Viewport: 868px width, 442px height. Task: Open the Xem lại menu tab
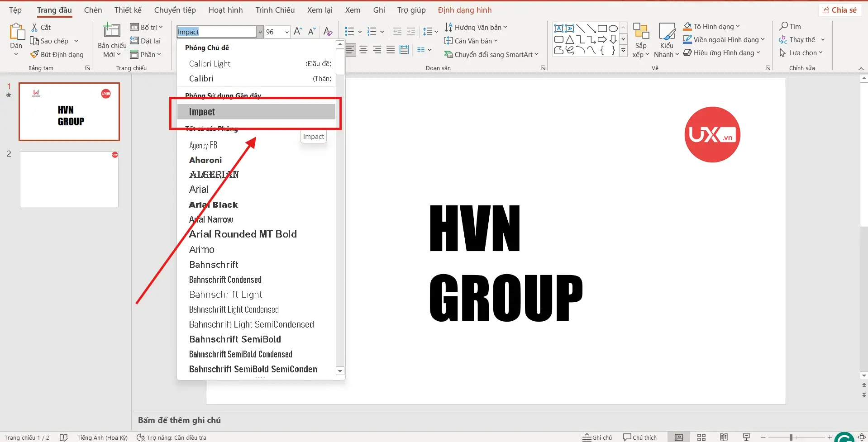click(320, 10)
